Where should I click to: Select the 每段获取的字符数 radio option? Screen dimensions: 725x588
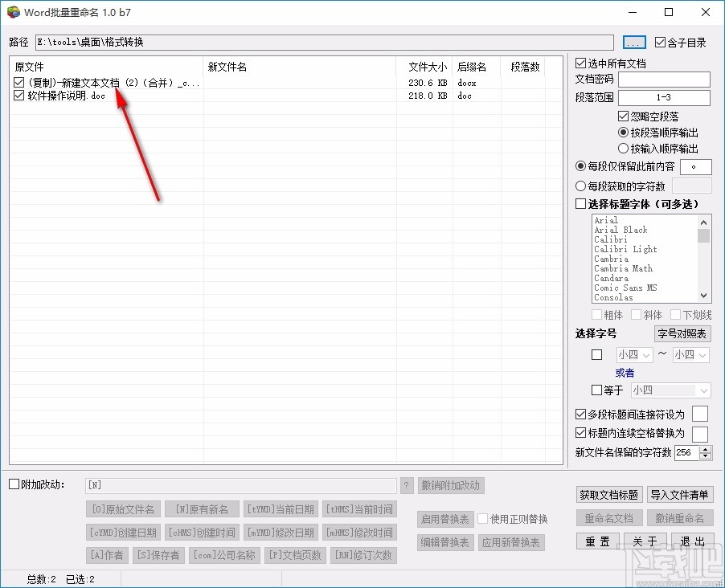580,186
